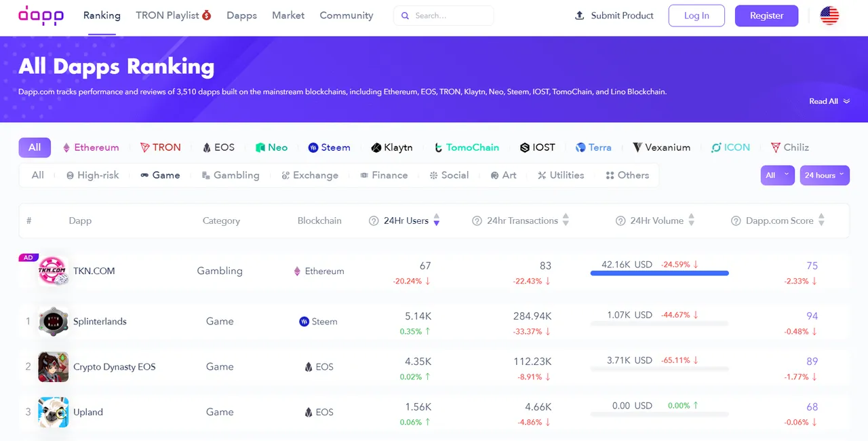Filter by ICON blockchain
Image resolution: width=868 pixels, height=441 pixels.
pyautogui.click(x=730, y=147)
